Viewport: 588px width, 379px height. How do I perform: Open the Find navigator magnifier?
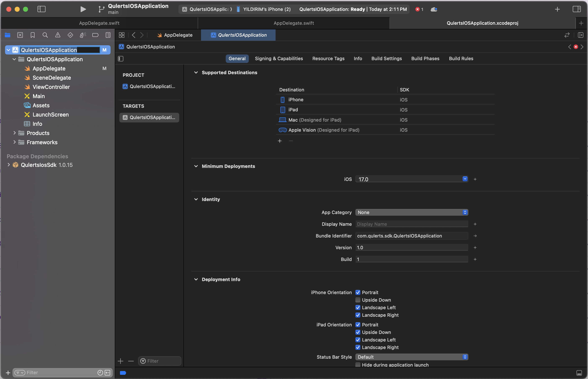tap(45, 35)
